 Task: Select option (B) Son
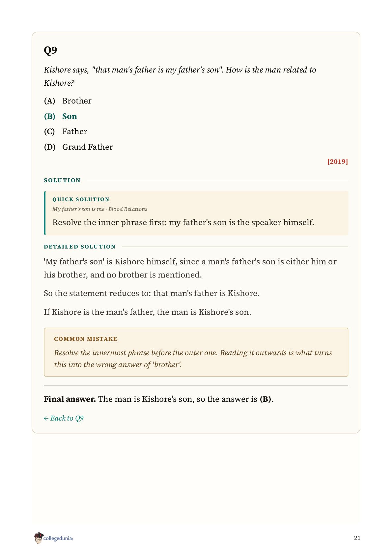[60, 116]
